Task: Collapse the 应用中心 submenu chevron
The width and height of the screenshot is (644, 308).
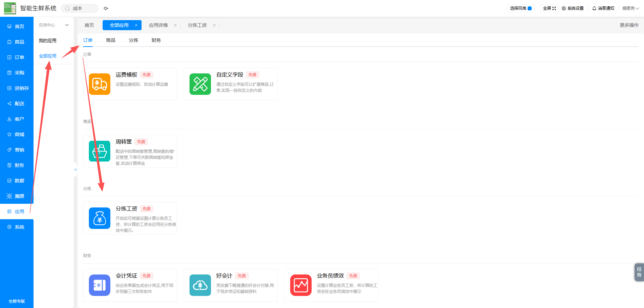Action: [x=67, y=25]
